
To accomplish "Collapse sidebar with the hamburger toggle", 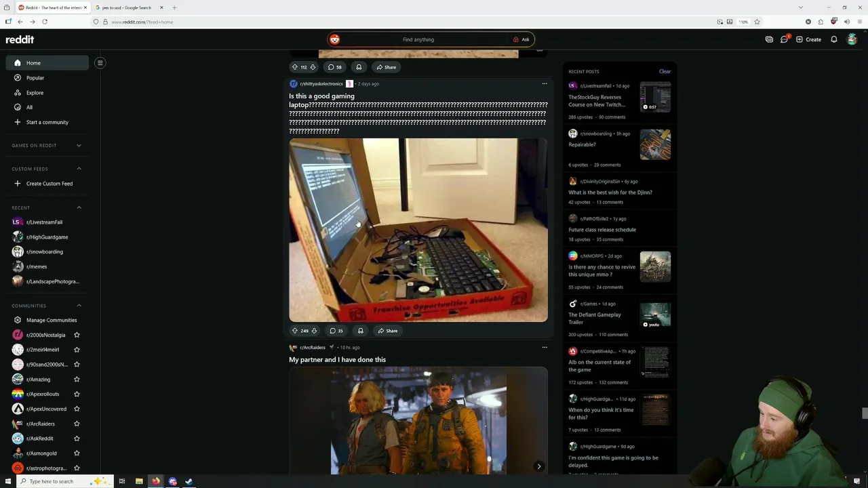I will [x=100, y=63].
